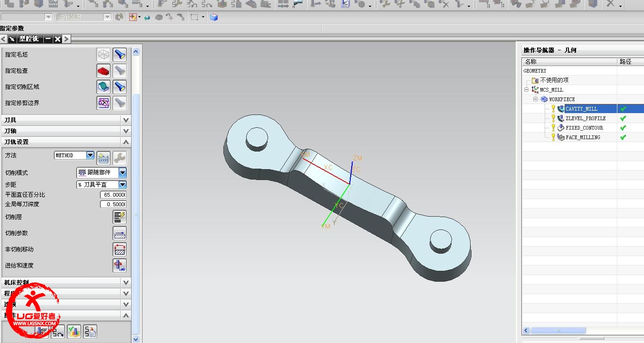Open the 切削模式 跟随部件 dropdown
Viewport: 644px width, 343px height.
coord(123,172)
